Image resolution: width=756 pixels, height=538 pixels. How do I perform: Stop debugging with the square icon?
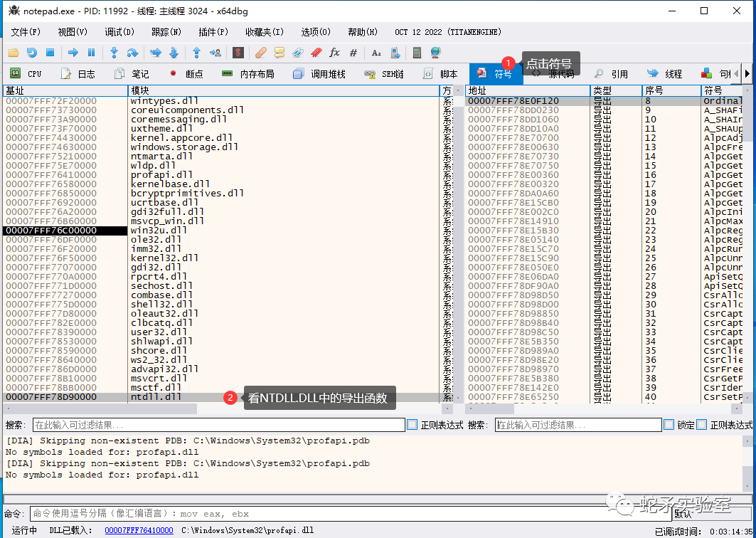click(48, 52)
